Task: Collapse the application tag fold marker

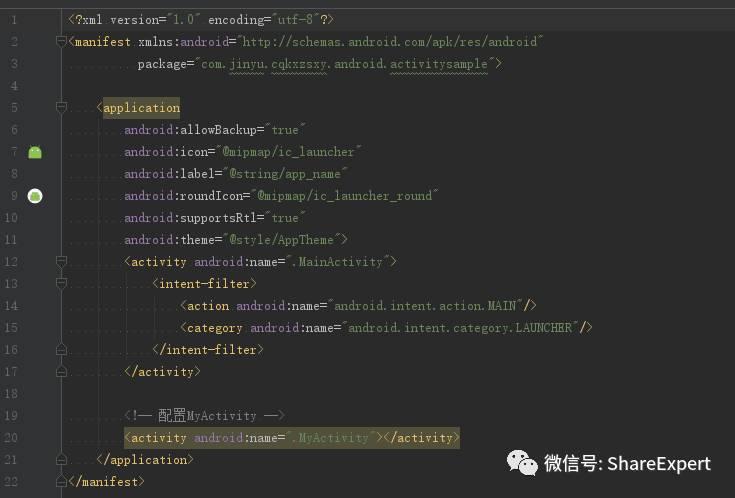Action: pyautogui.click(x=62, y=108)
